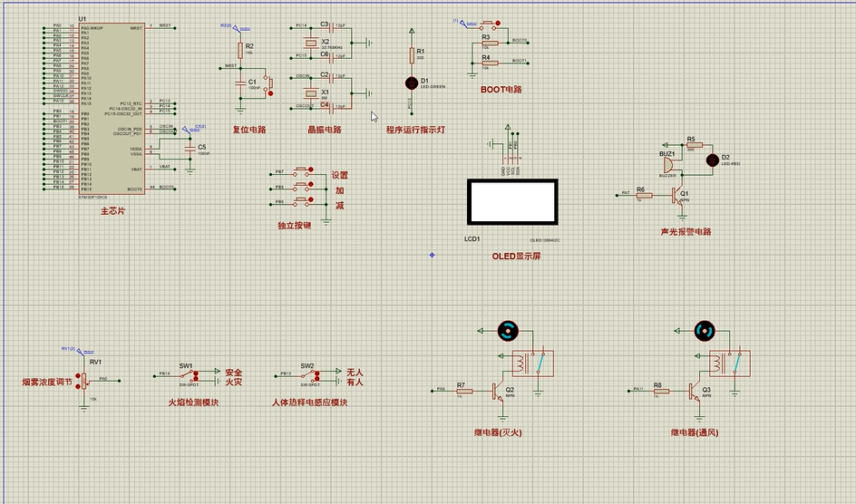Click the 继电器(通风) label
The width and height of the screenshot is (856, 504).
point(695,432)
